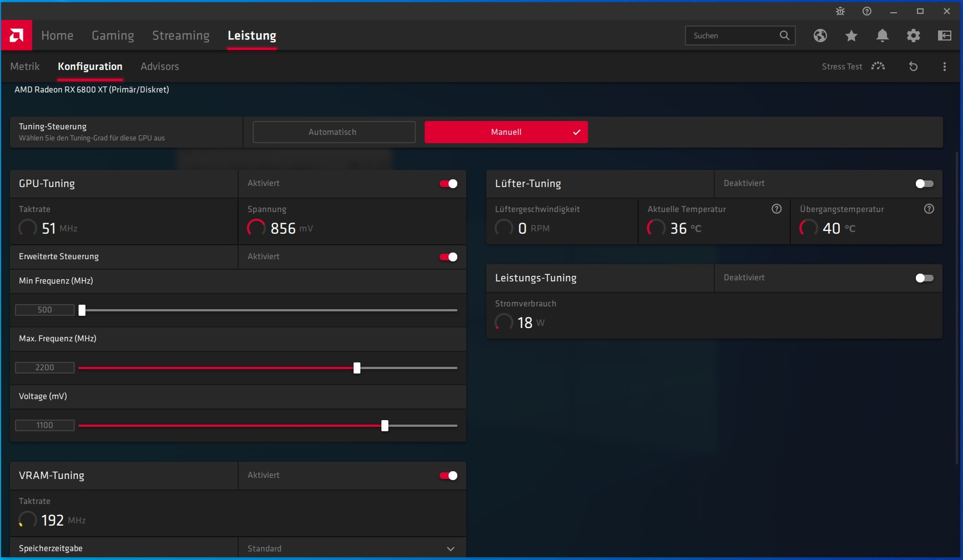
Task: Switch to the Streaming tab
Action: pyautogui.click(x=181, y=36)
